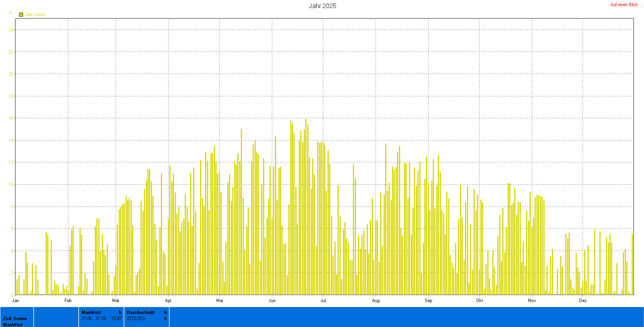This screenshot has width=644, height=327.
Task: Click the 'Zeit Sonne' legend label
Action: [x=35, y=15]
